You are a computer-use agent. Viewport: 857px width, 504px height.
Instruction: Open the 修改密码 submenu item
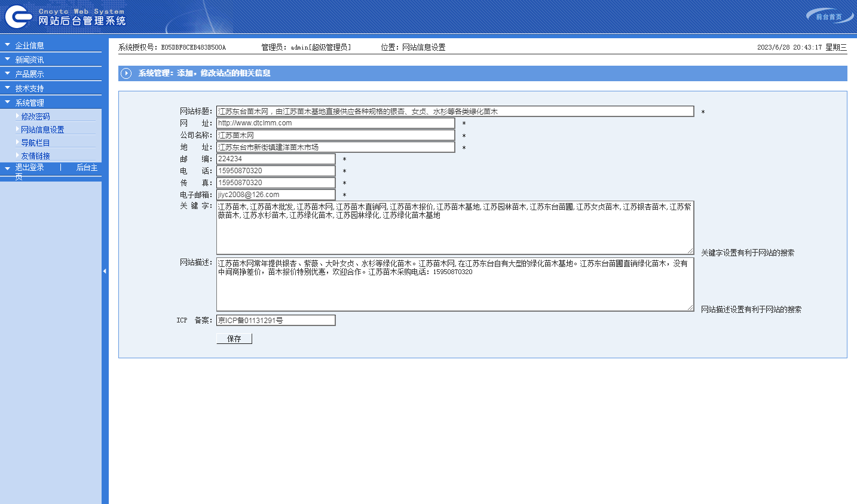pyautogui.click(x=35, y=116)
